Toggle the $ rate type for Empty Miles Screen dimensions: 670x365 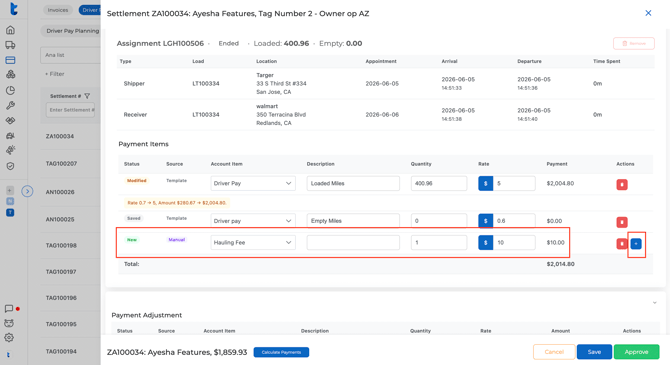pyautogui.click(x=485, y=221)
